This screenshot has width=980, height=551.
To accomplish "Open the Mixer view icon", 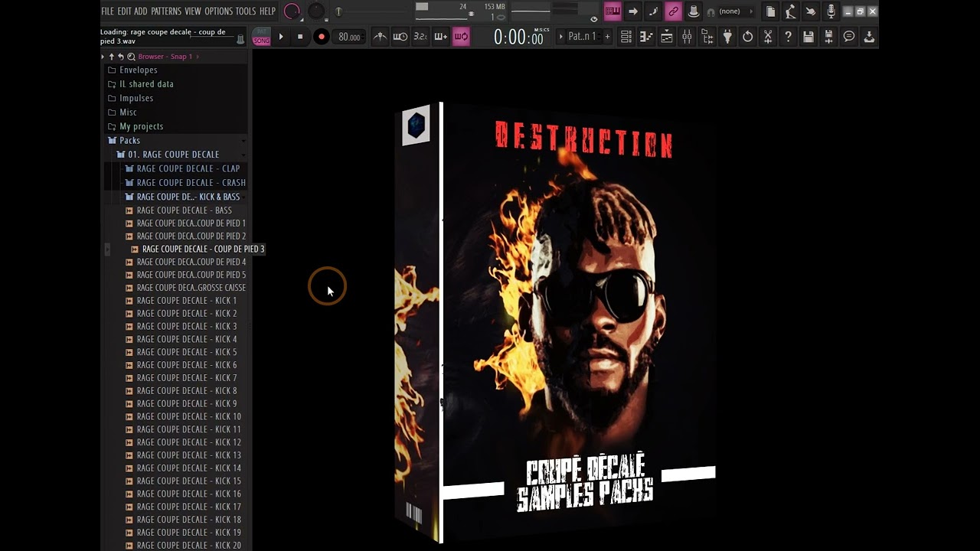I will click(x=687, y=37).
